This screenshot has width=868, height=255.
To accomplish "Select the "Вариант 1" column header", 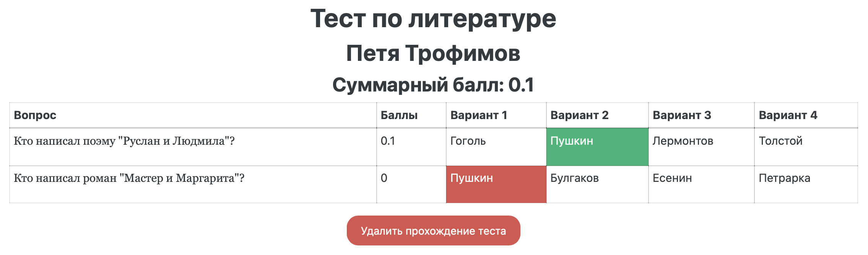I will [x=479, y=115].
